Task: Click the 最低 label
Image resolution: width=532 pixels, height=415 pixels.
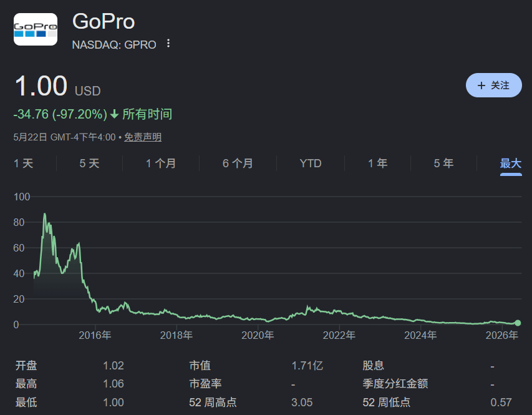Action: (x=26, y=403)
